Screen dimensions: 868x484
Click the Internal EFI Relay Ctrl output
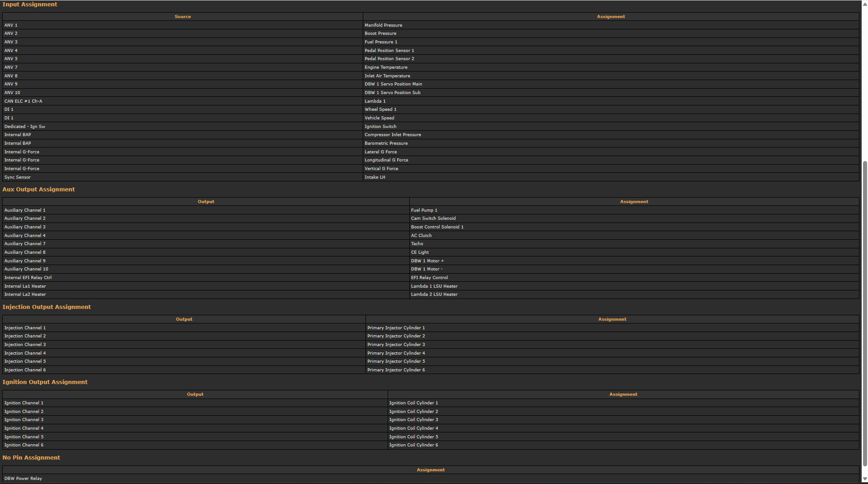(28, 278)
